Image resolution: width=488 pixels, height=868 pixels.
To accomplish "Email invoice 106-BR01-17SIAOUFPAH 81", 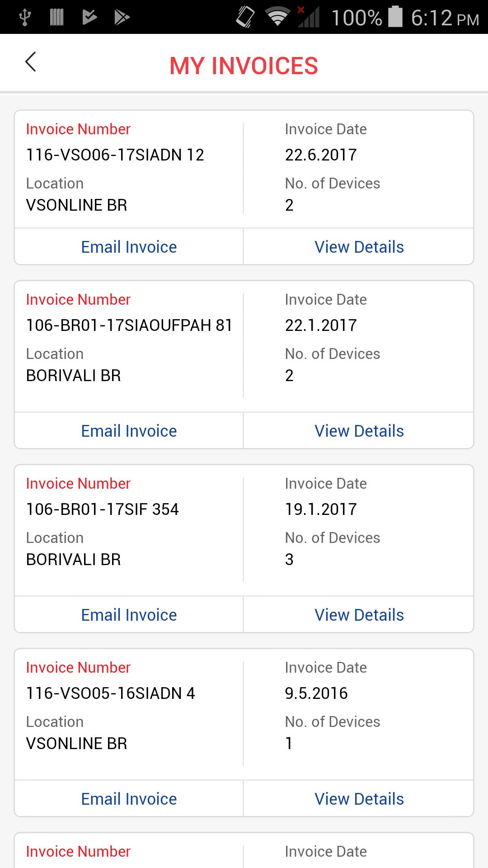I will pyautogui.click(x=129, y=431).
